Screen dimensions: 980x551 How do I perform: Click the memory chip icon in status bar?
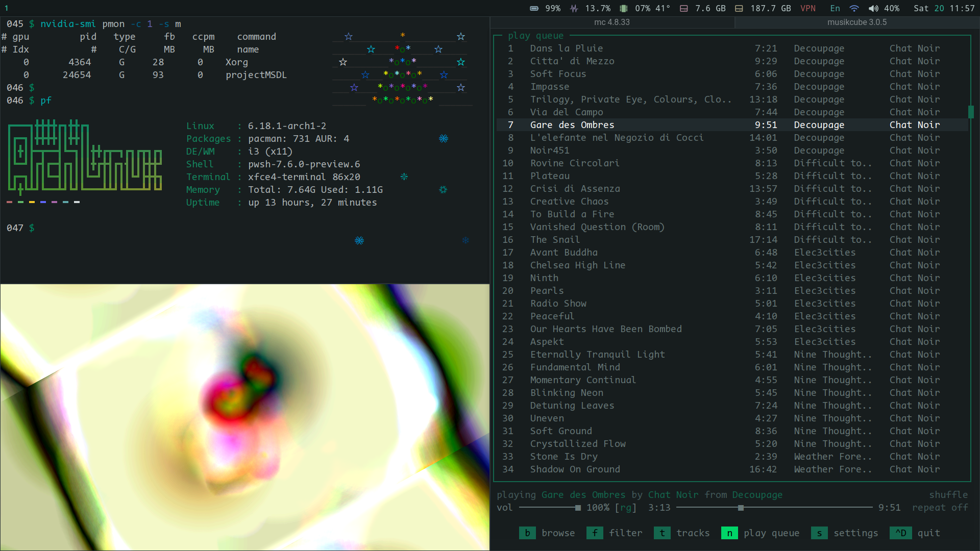[623, 8]
